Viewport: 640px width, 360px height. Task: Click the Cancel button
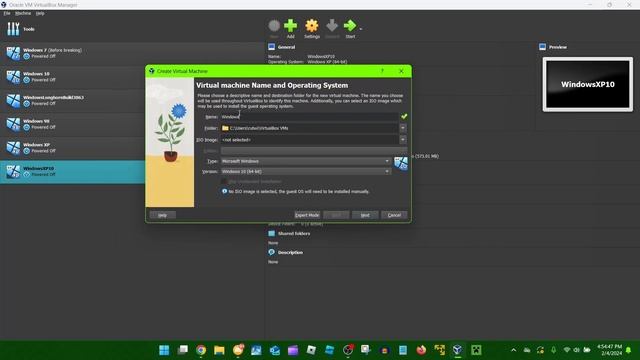pos(394,215)
